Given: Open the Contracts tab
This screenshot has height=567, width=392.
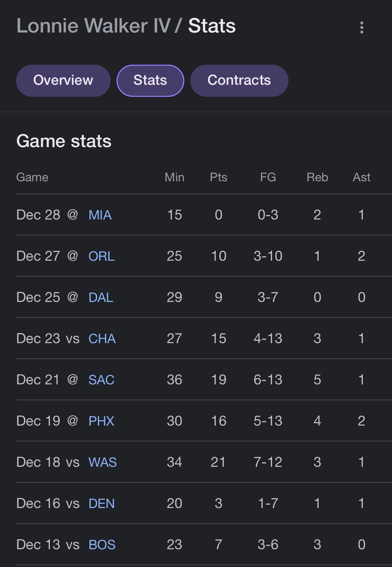Looking at the screenshot, I should pyautogui.click(x=239, y=80).
